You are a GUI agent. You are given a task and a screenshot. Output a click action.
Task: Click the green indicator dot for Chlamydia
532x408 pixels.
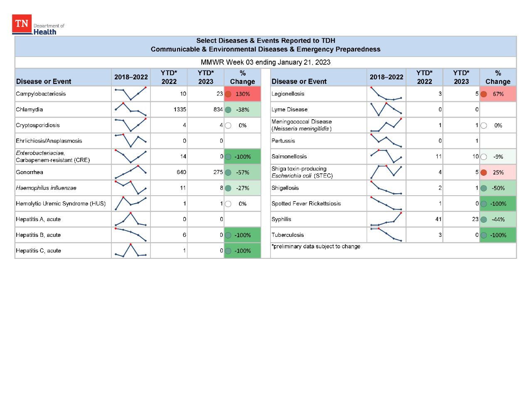228,110
